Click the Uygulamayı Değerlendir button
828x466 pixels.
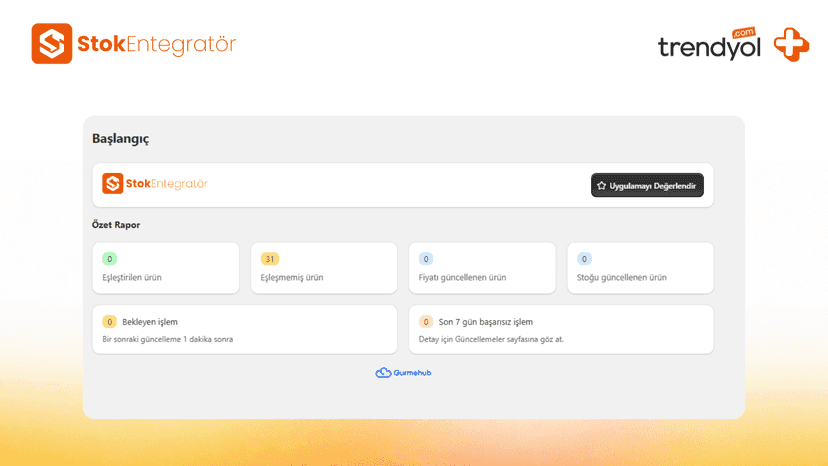point(647,185)
